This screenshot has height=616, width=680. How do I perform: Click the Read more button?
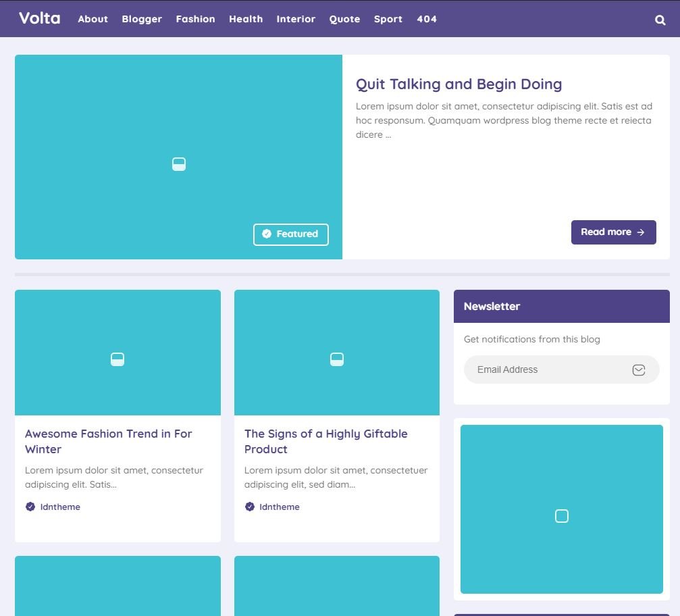(x=613, y=232)
